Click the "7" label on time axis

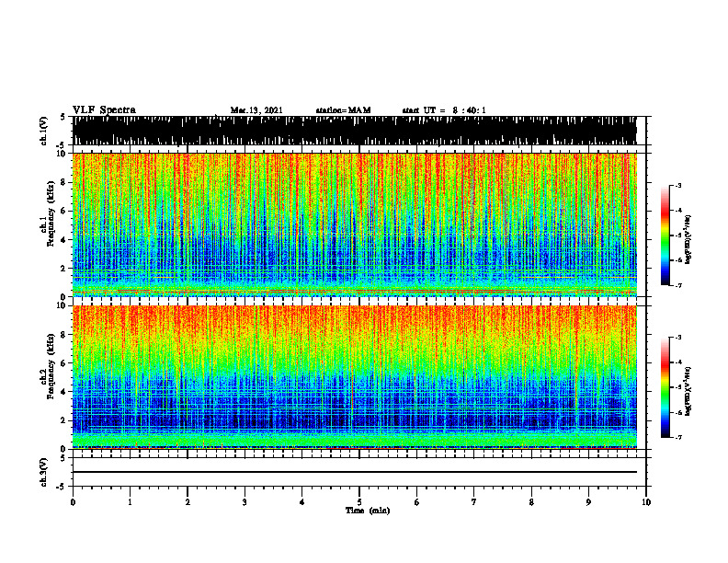[x=474, y=502]
